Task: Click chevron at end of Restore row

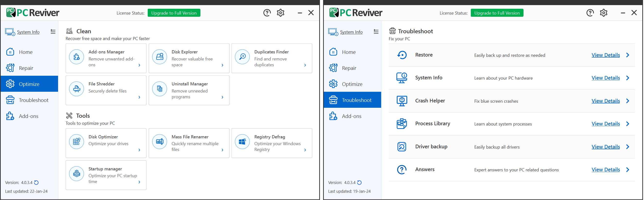Action: tap(628, 55)
